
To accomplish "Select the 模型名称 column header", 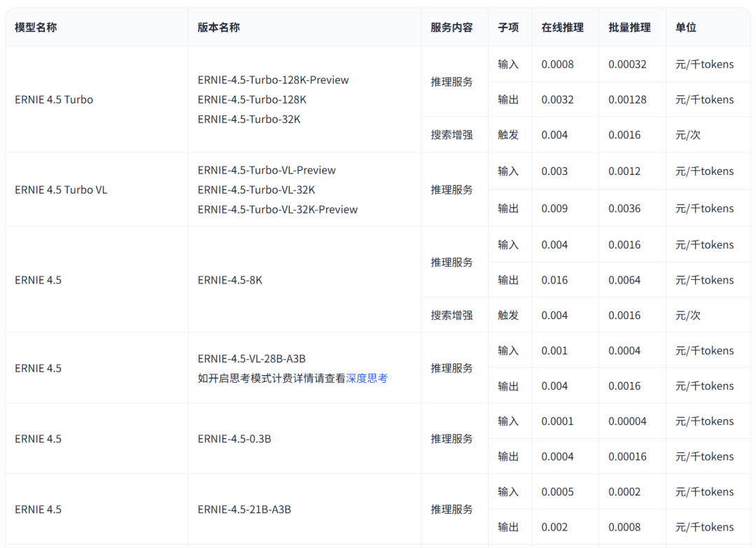I will tap(32, 27).
